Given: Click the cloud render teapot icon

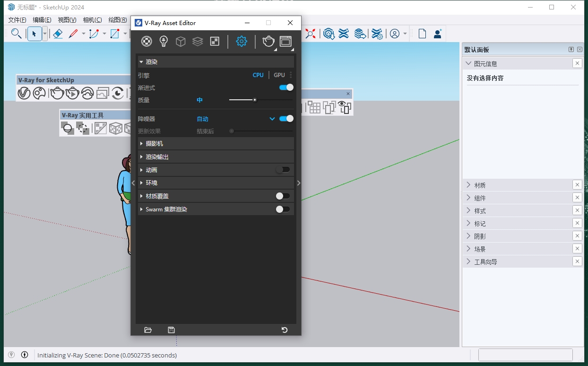Looking at the screenshot, I should pyautogui.click(x=87, y=93).
